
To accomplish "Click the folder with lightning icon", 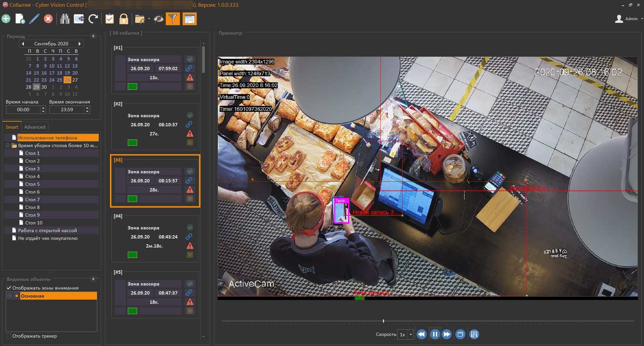I will [140, 19].
